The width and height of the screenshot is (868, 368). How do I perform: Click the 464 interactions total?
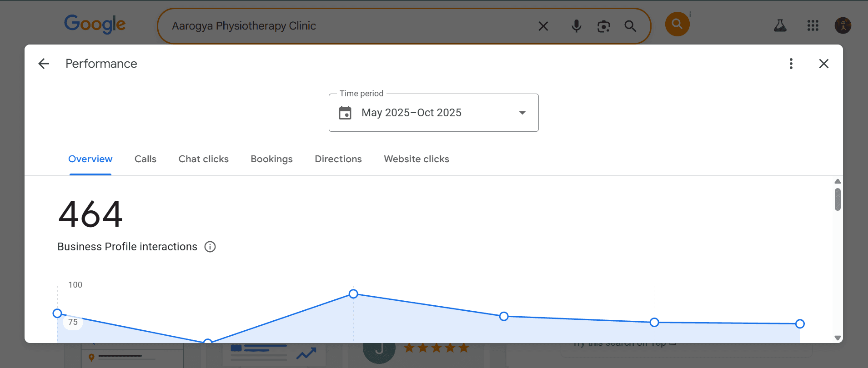coord(90,214)
